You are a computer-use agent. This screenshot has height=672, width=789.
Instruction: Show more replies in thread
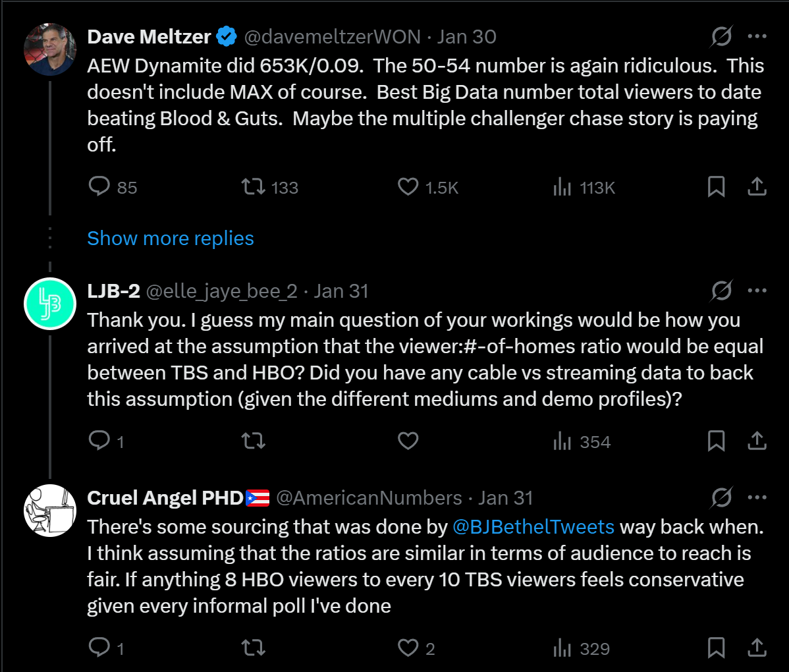point(171,238)
